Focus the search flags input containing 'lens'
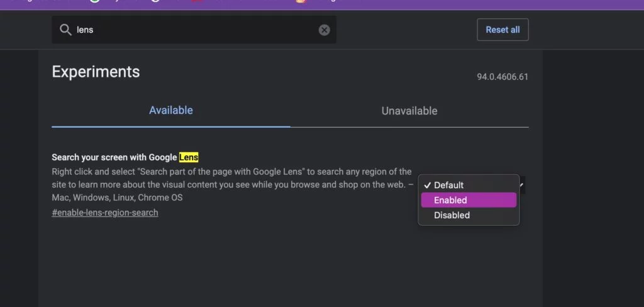The width and height of the screenshot is (644, 307). (194, 30)
